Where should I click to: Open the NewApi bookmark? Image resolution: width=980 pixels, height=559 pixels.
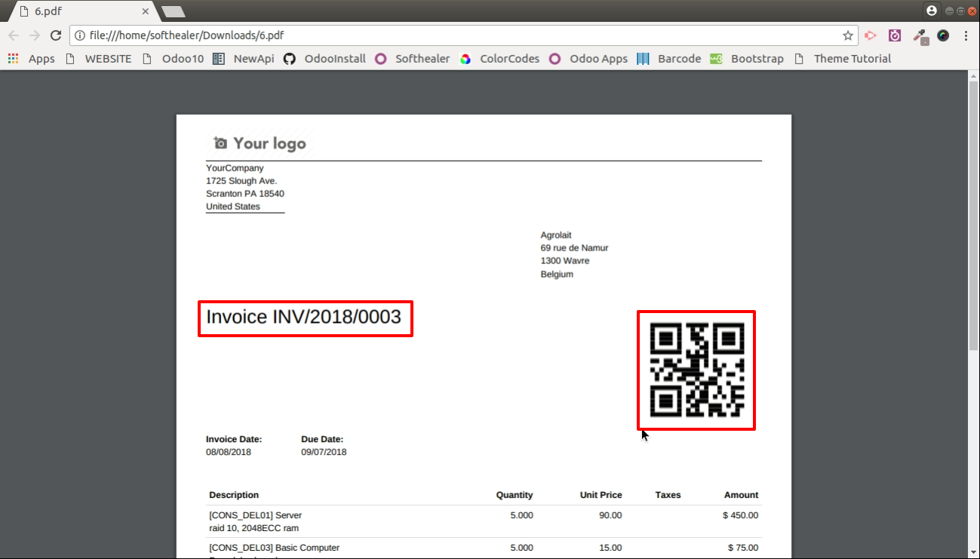point(244,59)
